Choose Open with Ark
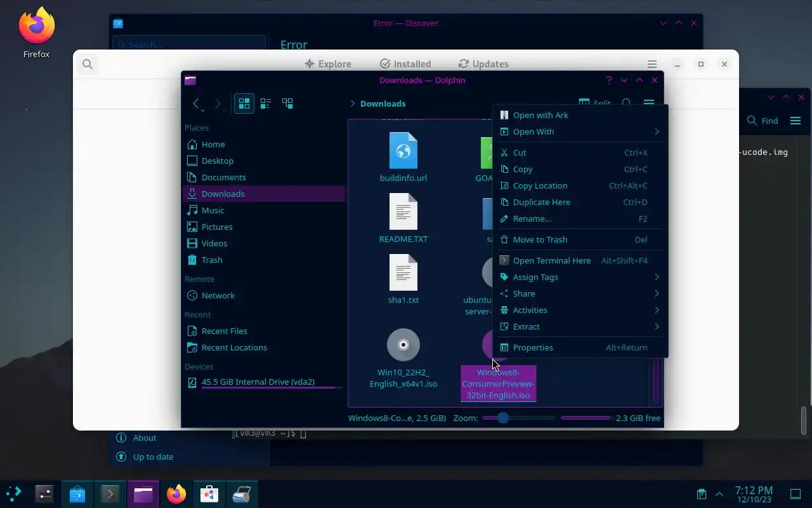Viewport: 812px width, 508px height. (x=580, y=115)
